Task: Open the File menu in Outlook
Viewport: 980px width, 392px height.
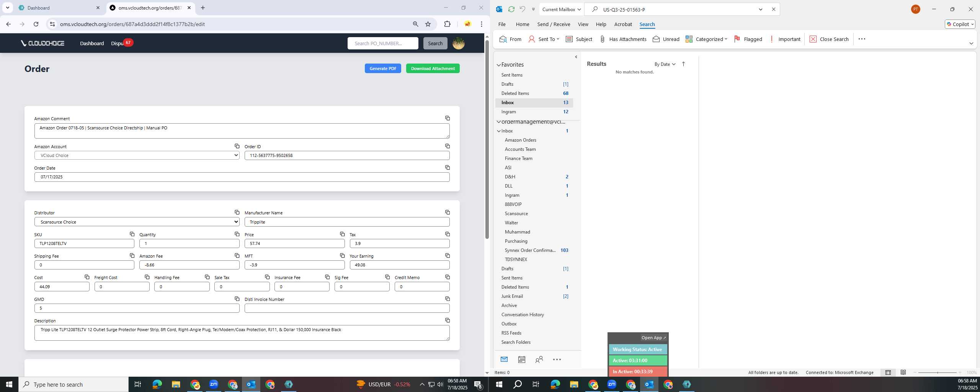Action: pyautogui.click(x=502, y=24)
